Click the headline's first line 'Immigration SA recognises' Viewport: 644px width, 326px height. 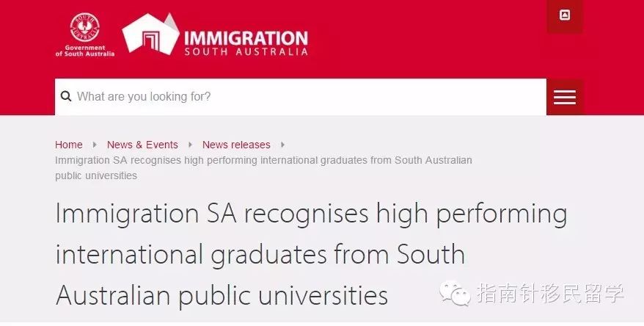[x=212, y=214]
